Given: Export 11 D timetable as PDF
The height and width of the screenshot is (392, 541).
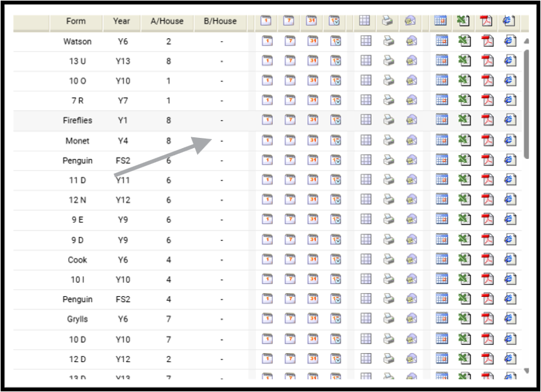Looking at the screenshot, I should [x=487, y=180].
